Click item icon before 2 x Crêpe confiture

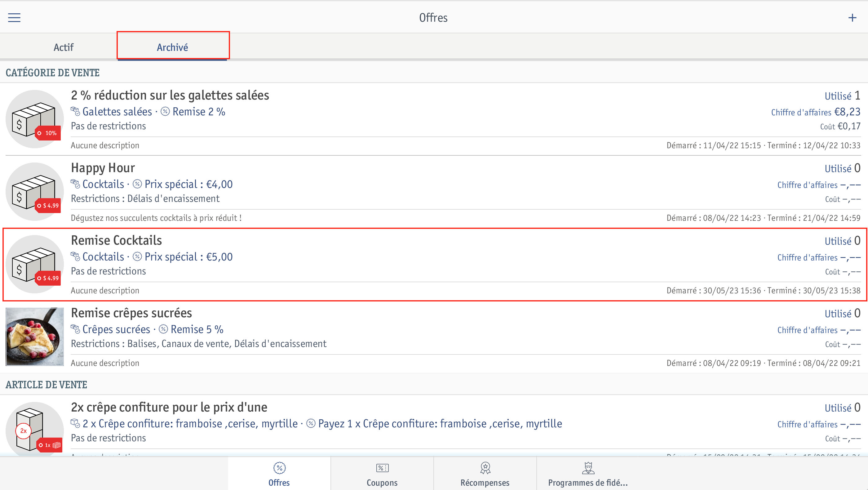pyautogui.click(x=75, y=423)
